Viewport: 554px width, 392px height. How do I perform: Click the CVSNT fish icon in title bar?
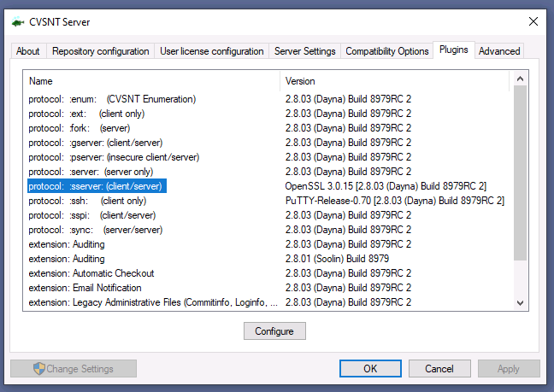pos(17,22)
